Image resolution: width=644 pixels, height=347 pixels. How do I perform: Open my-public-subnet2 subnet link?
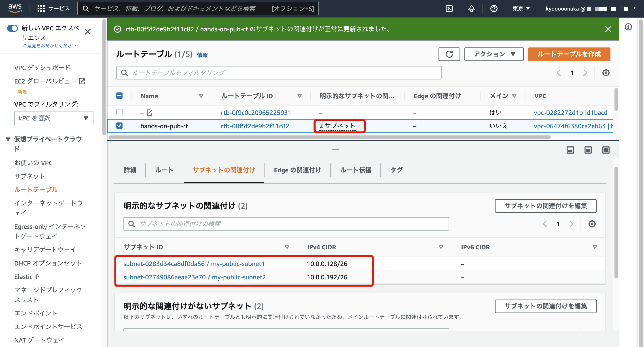[194, 277]
